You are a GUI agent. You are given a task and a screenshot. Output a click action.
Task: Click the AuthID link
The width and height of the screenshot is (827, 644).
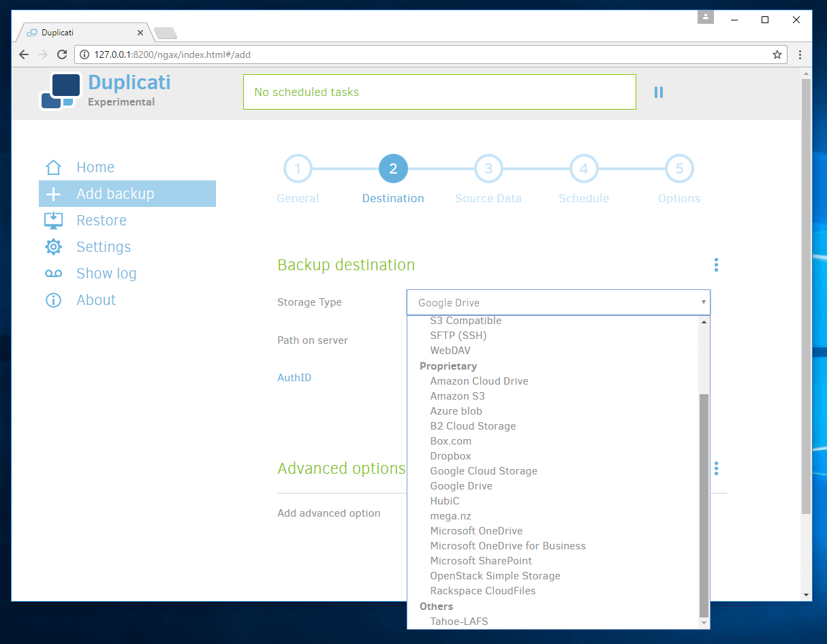tap(294, 377)
